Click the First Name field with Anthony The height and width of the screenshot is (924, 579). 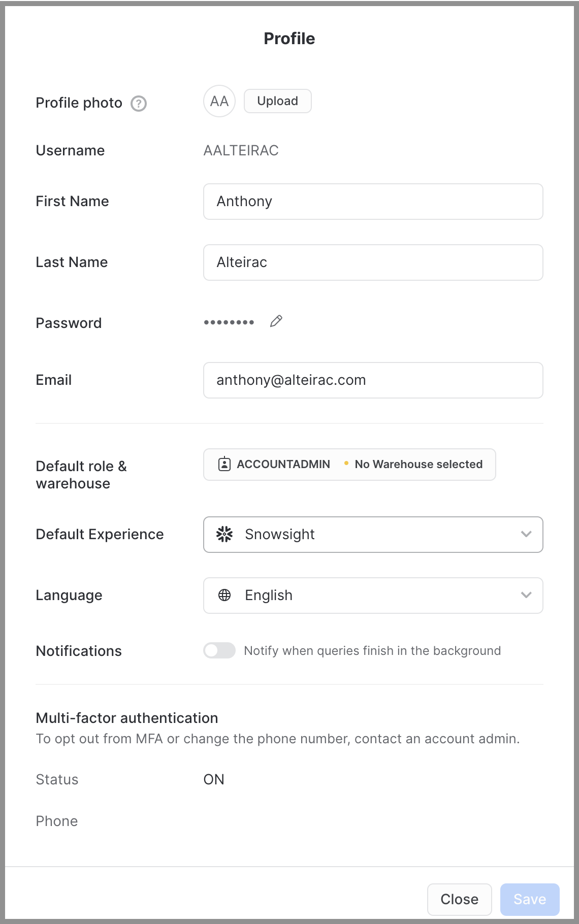[373, 202]
